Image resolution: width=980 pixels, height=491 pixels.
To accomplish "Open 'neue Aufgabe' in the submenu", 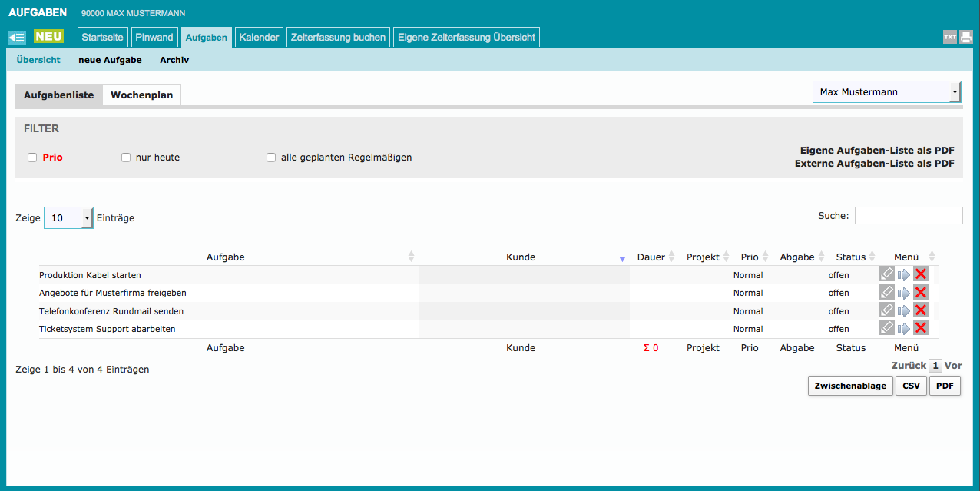I will coord(110,60).
